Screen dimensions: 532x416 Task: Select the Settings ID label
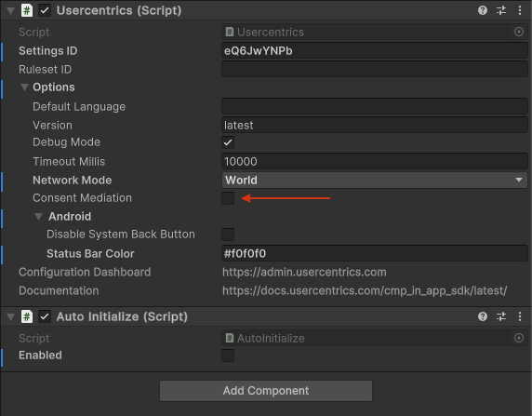[47, 50]
